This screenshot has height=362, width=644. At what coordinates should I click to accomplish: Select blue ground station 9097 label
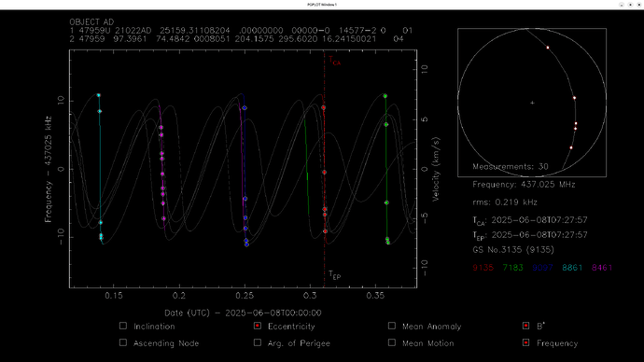click(x=542, y=268)
